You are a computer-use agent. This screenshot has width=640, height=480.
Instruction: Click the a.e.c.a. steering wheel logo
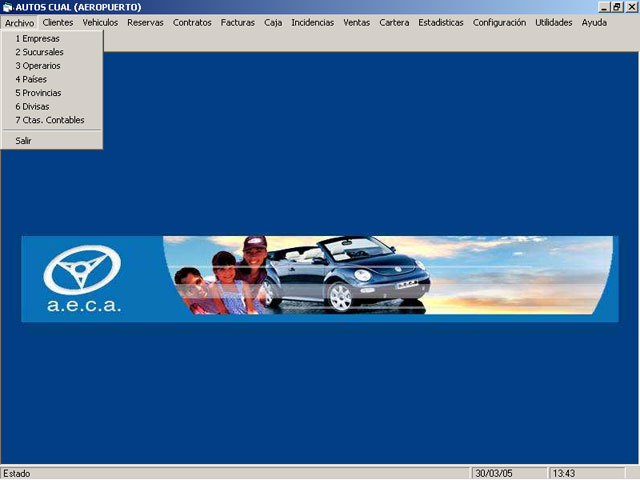[x=81, y=270]
